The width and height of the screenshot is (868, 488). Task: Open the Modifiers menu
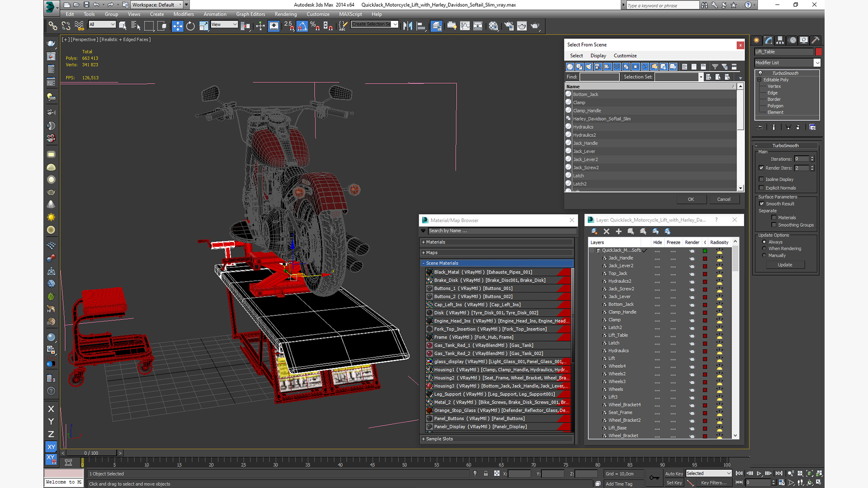pyautogui.click(x=184, y=14)
